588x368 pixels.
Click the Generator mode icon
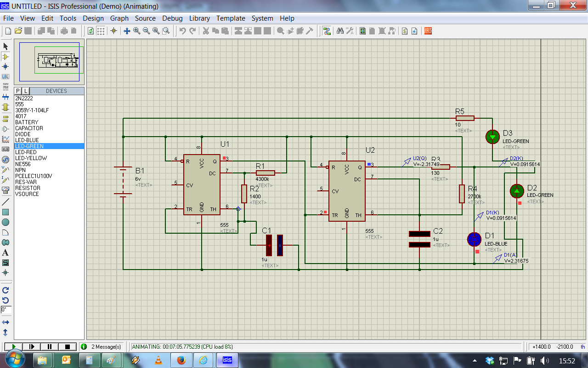click(x=6, y=160)
